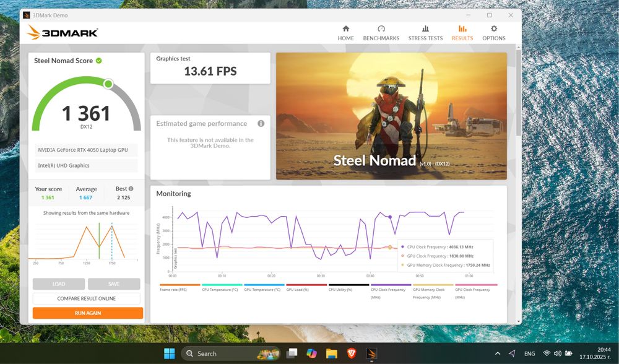This screenshot has width=619, height=364.
Task: Click the Steel Nomad benchmark image
Action: [x=391, y=116]
